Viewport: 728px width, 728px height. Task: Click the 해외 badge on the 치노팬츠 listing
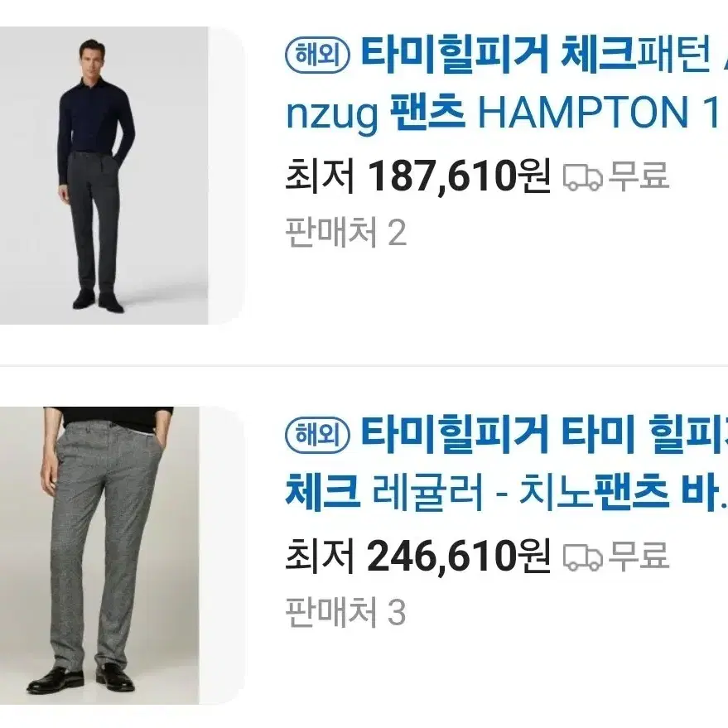tap(317, 436)
